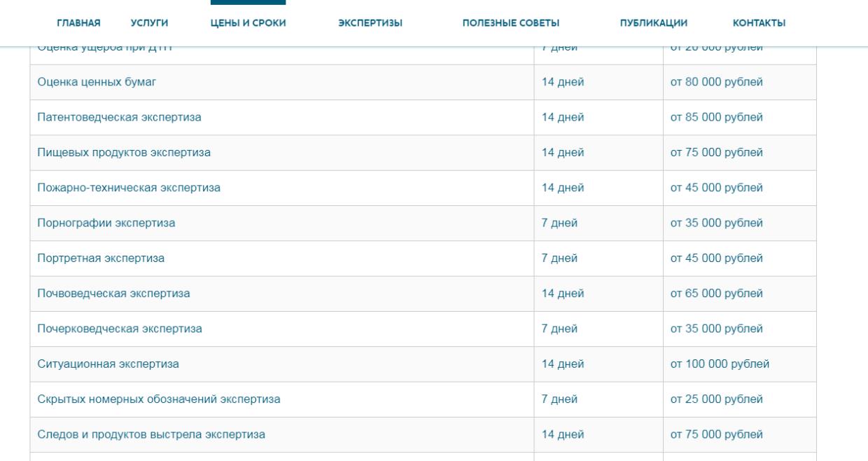Click the Ситуационная экспертиза link
Image resolution: width=868 pixels, height=461 pixels.
pos(108,364)
